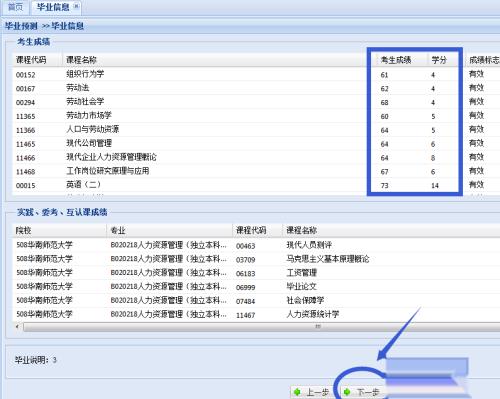Click course code 00167
The height and width of the screenshot is (399, 500).
pos(26,89)
